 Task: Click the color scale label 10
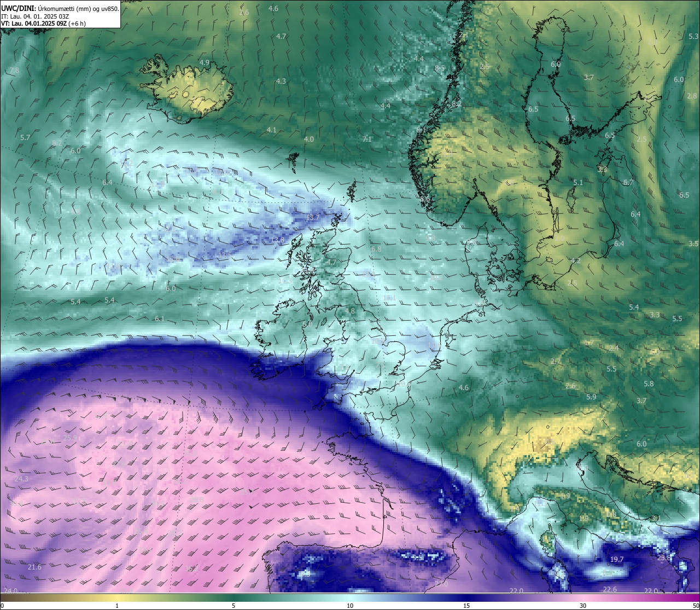coord(349,606)
